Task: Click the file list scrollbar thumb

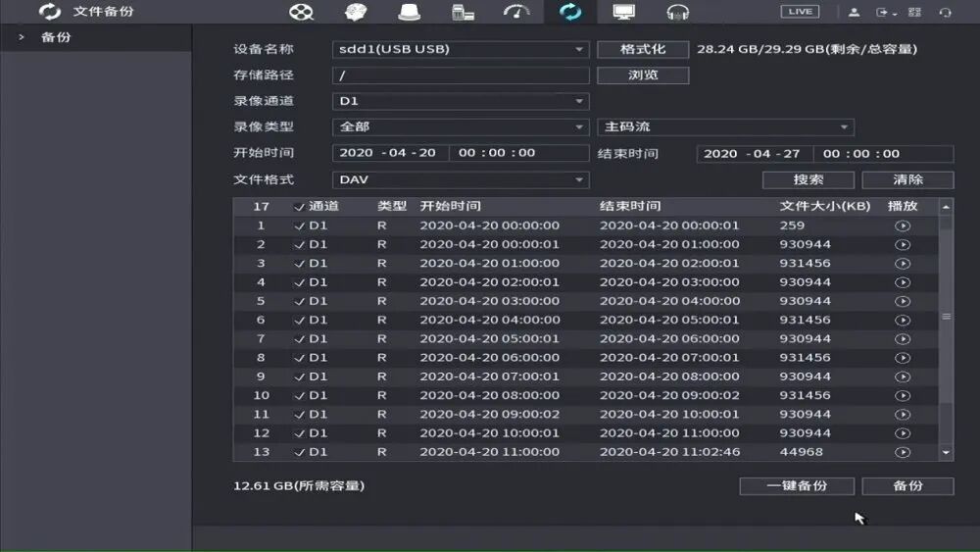Action: (947, 317)
